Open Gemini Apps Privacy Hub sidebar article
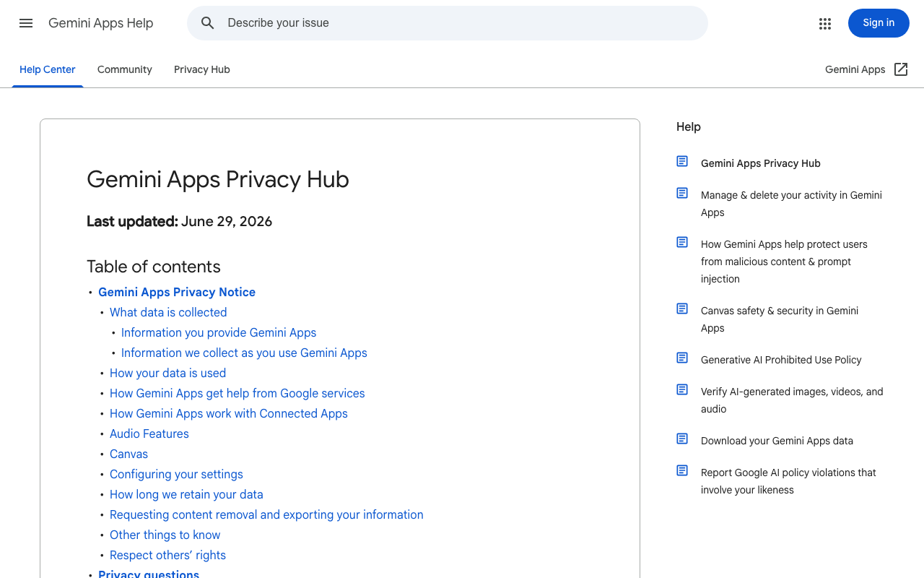The width and height of the screenshot is (924, 578). coord(761,163)
